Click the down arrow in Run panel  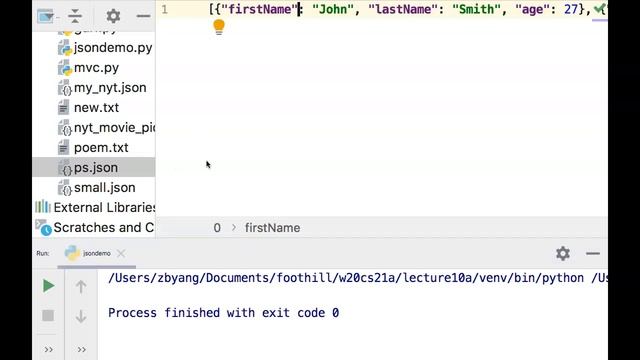(x=81, y=316)
